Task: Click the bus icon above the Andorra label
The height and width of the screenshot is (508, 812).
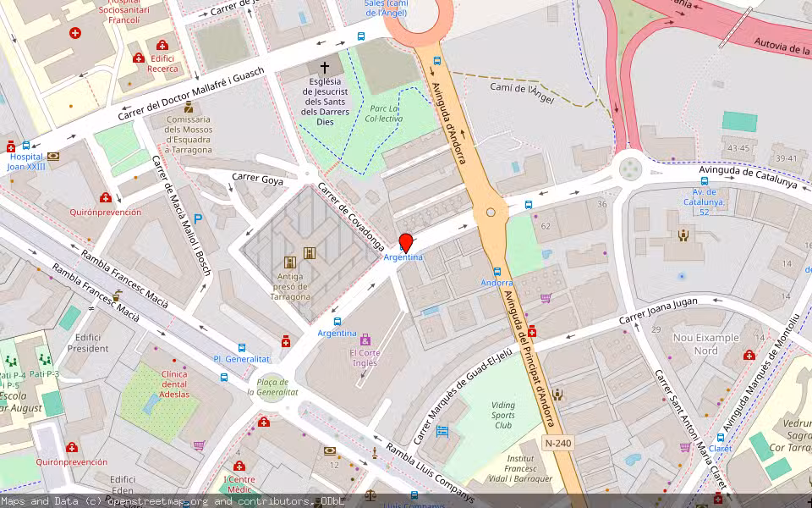Action: [497, 272]
